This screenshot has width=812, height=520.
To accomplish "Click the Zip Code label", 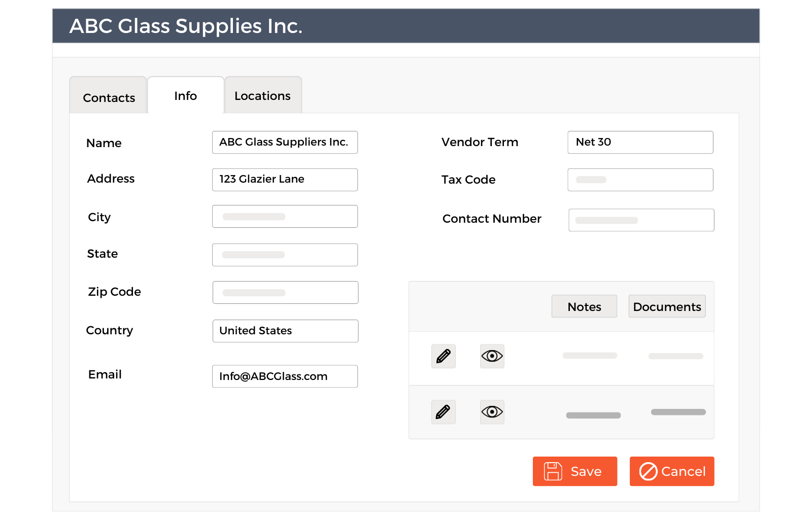I will (x=114, y=292).
